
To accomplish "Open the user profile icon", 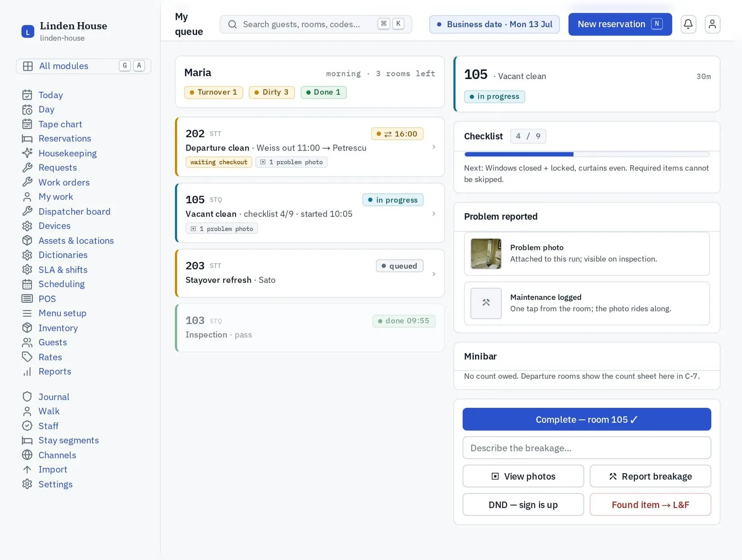I will [712, 24].
